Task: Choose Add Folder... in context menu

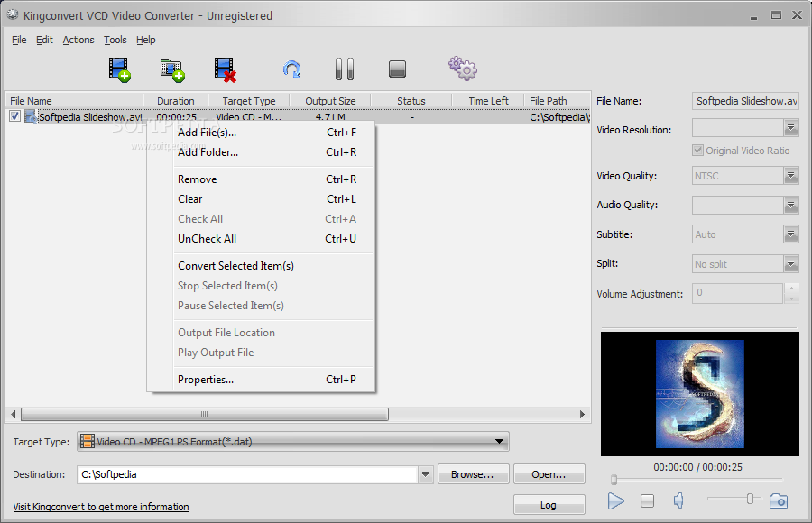Action: 261,152
